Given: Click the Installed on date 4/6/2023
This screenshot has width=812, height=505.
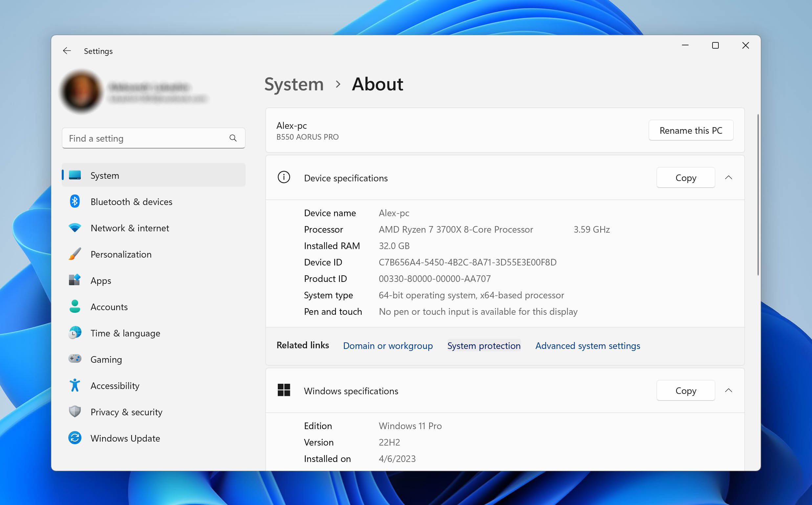Looking at the screenshot, I should click(397, 459).
